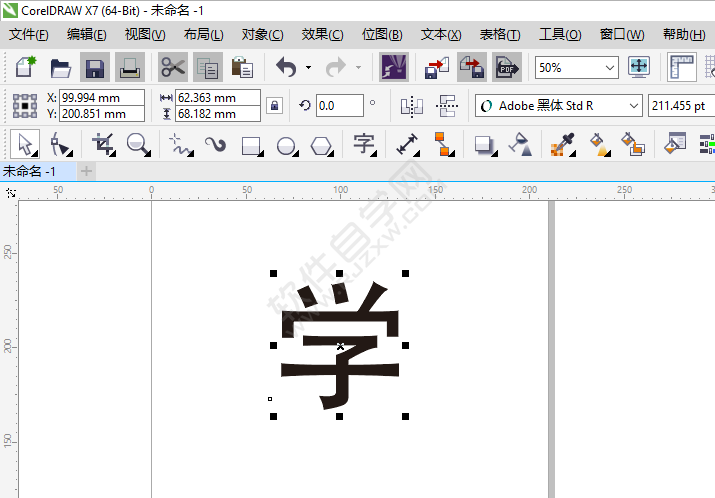Image resolution: width=715 pixels, height=498 pixels.
Task: Select the Zoom magnifier tool
Action: click(138, 144)
